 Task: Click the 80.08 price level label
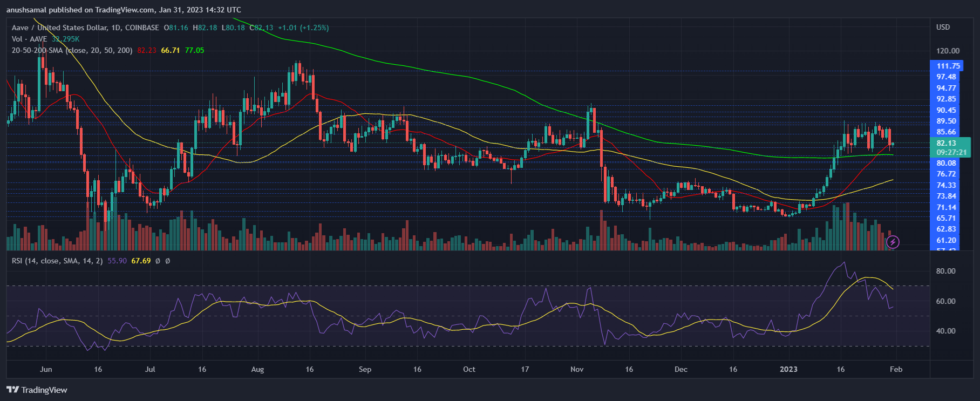tap(946, 163)
